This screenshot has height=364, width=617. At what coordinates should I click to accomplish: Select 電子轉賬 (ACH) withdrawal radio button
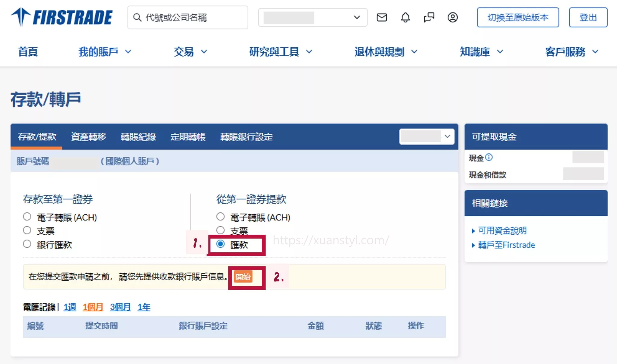pyautogui.click(x=220, y=217)
